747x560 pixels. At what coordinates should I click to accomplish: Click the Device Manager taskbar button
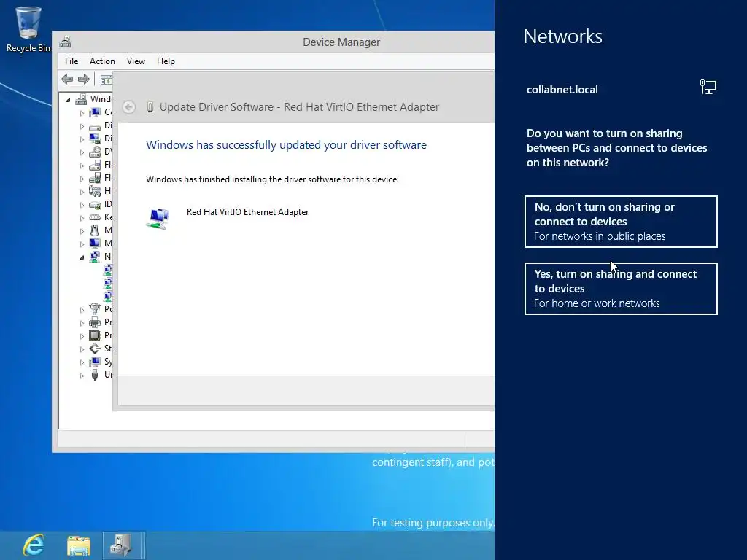point(123,545)
